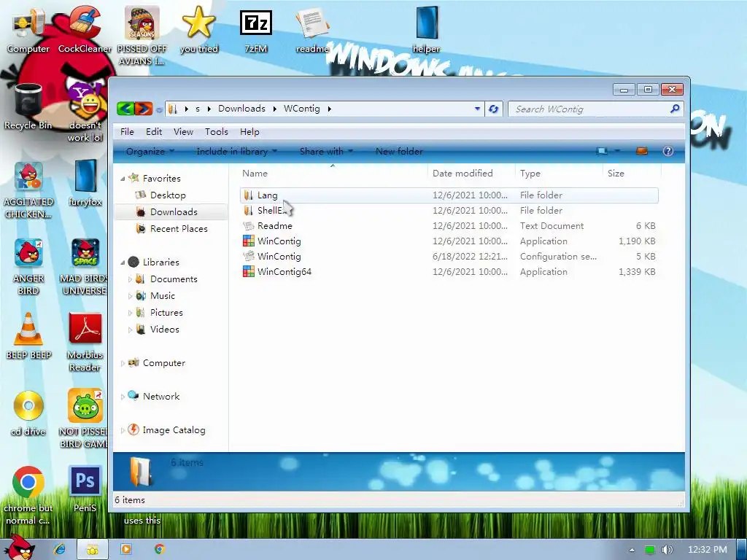This screenshot has height=560, width=747.
Task: Open the Edit menu
Action: point(153,132)
